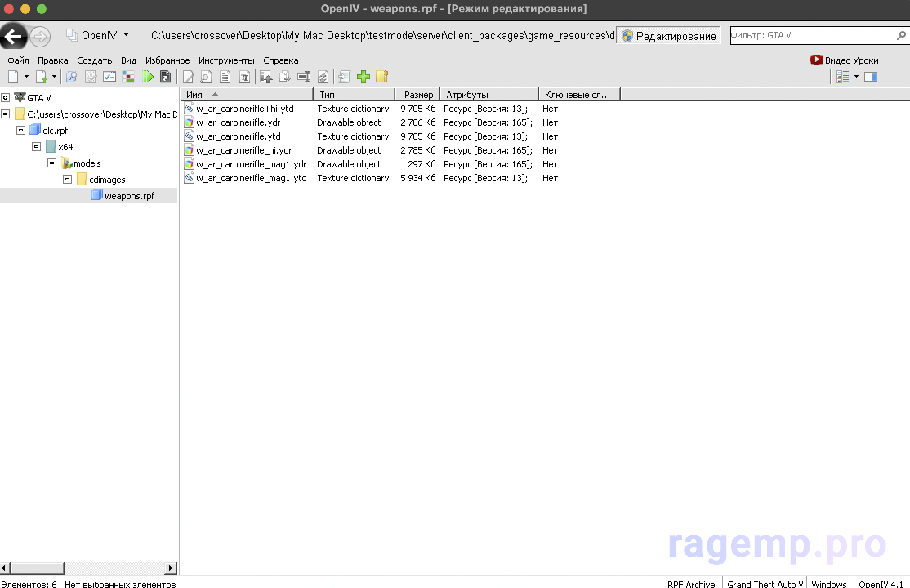Viewport: 910px width, 588px height.
Task: Click the back navigation arrow
Action: click(13, 37)
